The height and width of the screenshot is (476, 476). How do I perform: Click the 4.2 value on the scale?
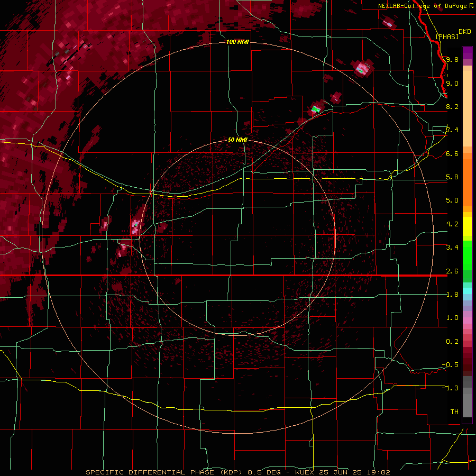coord(452,224)
